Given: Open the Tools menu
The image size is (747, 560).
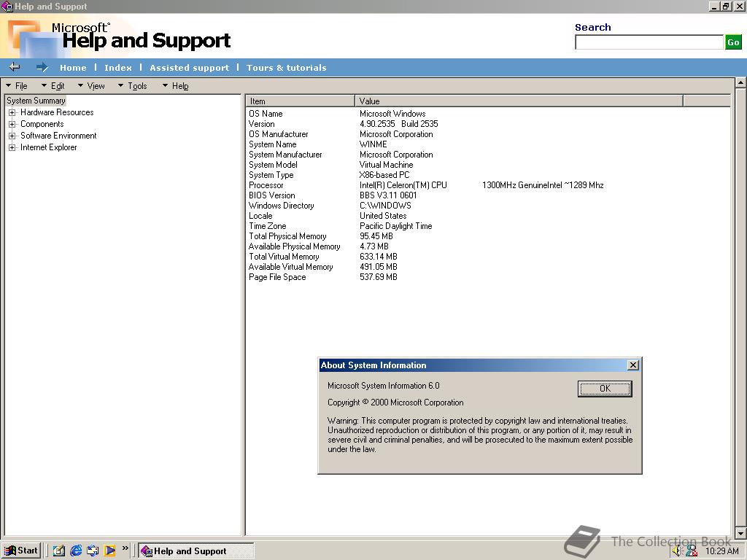Looking at the screenshot, I should (137, 85).
